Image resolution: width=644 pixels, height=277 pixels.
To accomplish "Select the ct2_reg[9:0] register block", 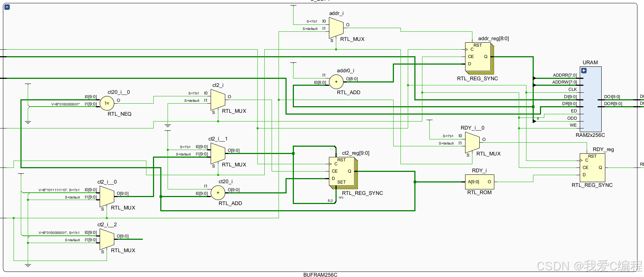I will point(343,173).
